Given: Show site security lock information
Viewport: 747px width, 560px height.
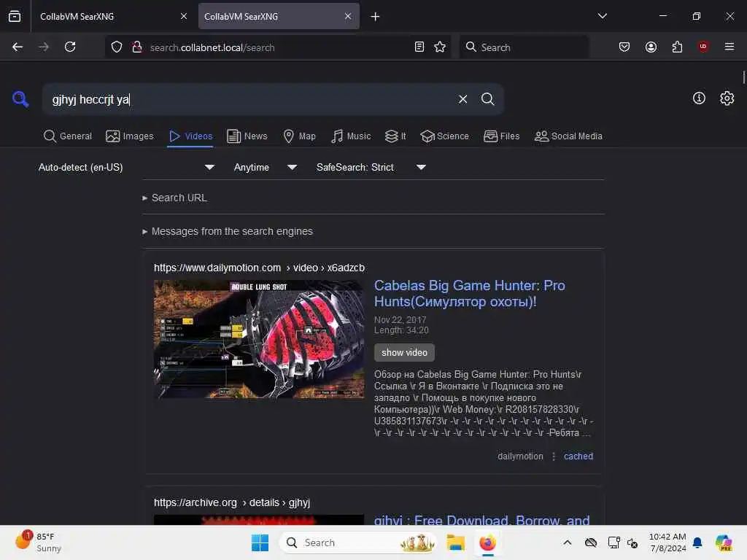Looking at the screenshot, I should point(137,47).
